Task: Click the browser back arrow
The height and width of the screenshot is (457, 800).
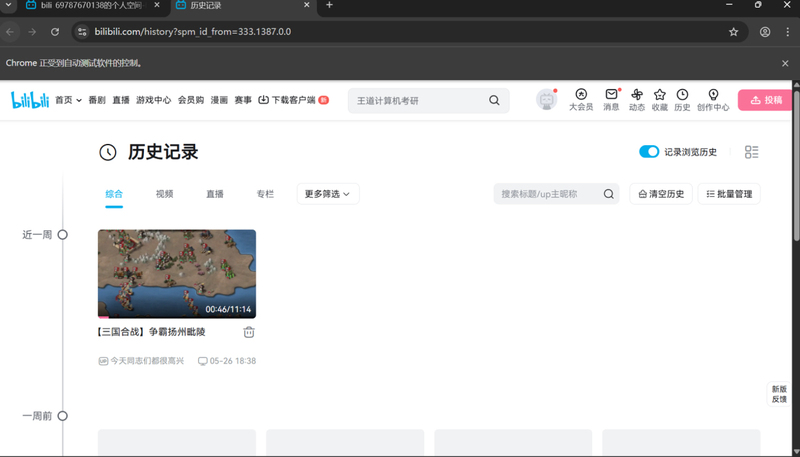Action: coord(10,32)
